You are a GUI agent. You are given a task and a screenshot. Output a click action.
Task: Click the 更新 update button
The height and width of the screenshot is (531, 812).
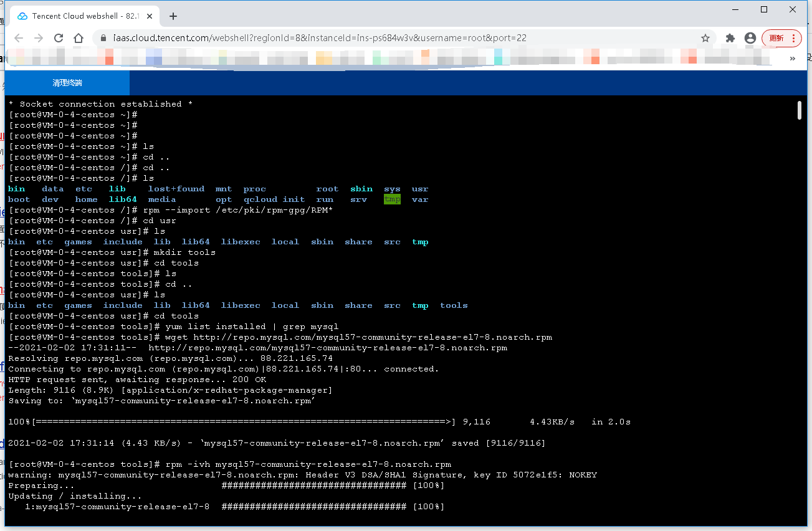click(781, 38)
